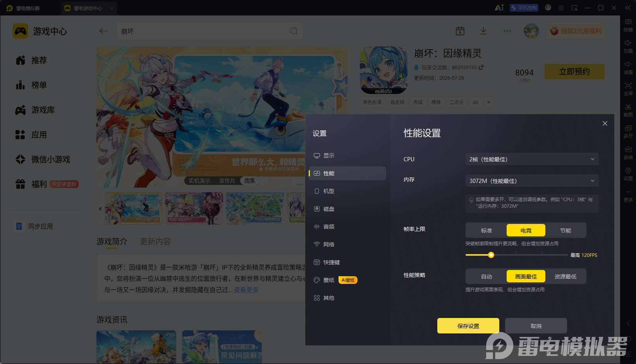Click the 安装 APK install icon
The image size is (636, 364).
click(x=628, y=149)
